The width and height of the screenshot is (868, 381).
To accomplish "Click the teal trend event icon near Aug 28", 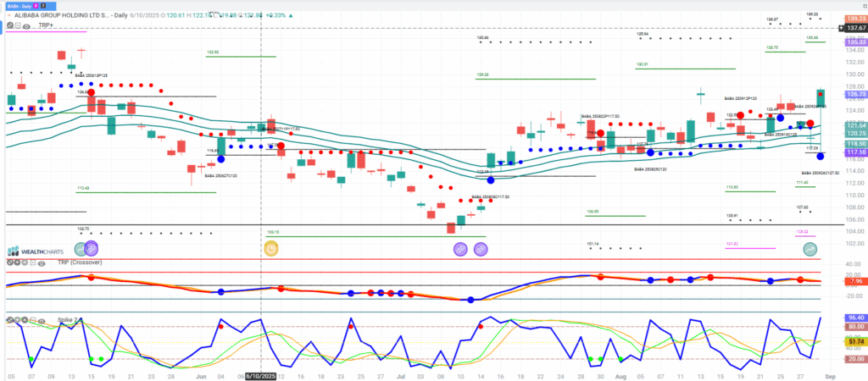I will click(x=810, y=250).
